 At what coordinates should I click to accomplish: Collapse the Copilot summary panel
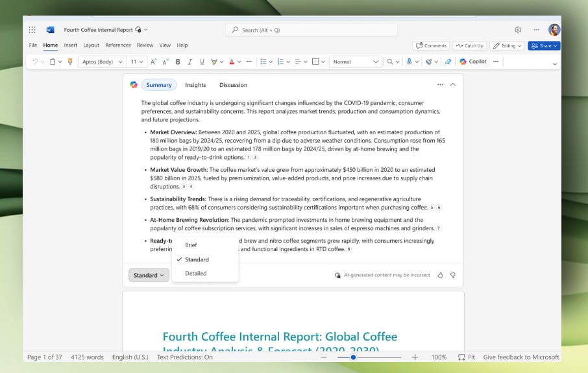(x=453, y=85)
